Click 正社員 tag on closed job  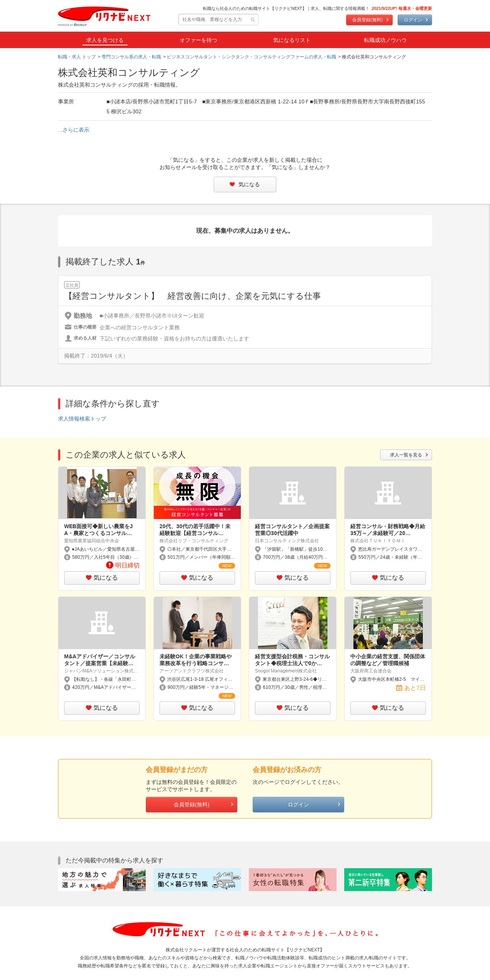point(72,285)
